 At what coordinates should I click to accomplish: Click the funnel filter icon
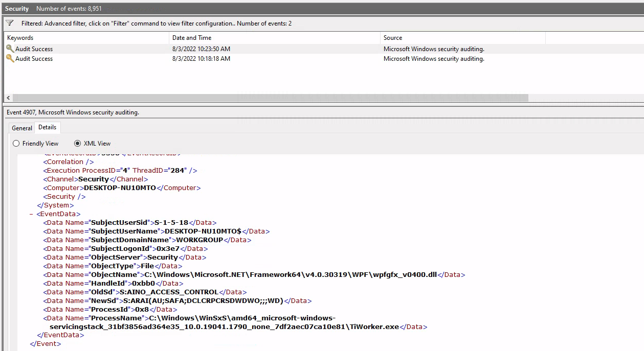click(9, 23)
